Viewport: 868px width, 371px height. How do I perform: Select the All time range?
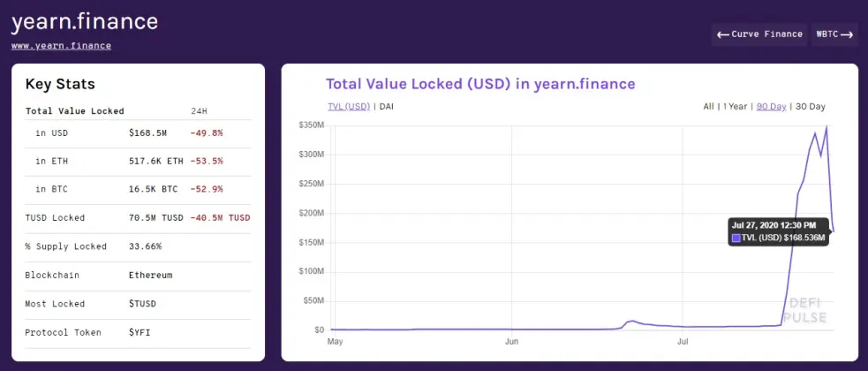[x=708, y=106]
